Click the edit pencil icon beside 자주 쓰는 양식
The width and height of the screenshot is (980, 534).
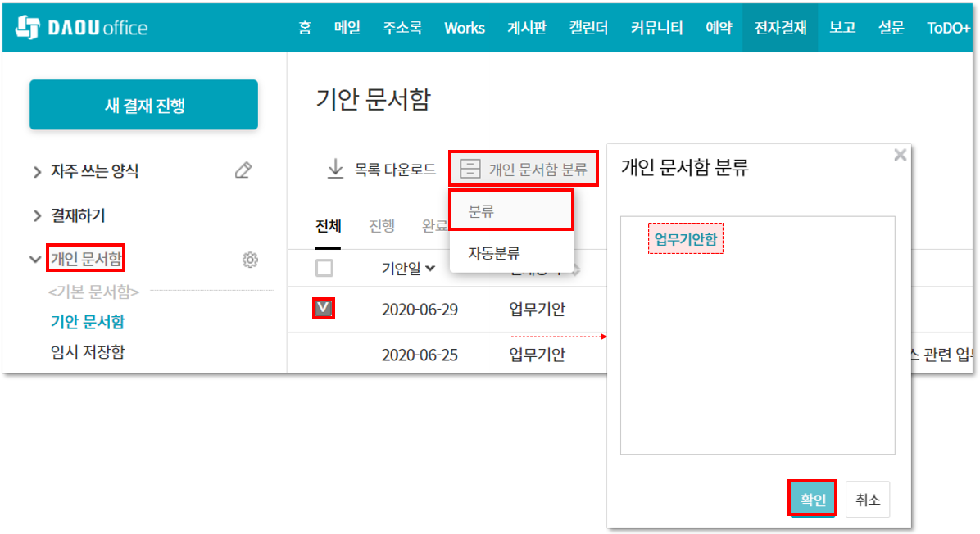243,170
